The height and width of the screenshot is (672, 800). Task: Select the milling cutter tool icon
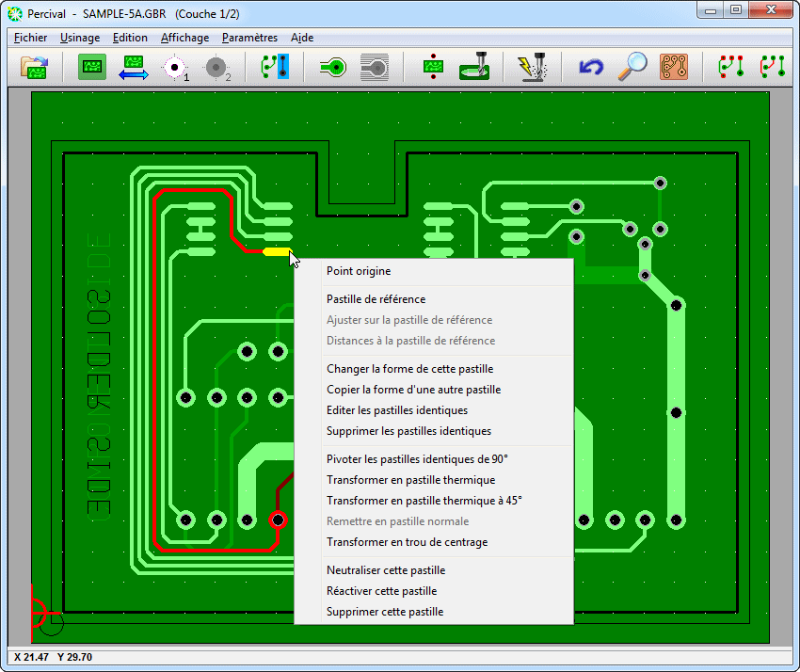tap(474, 66)
